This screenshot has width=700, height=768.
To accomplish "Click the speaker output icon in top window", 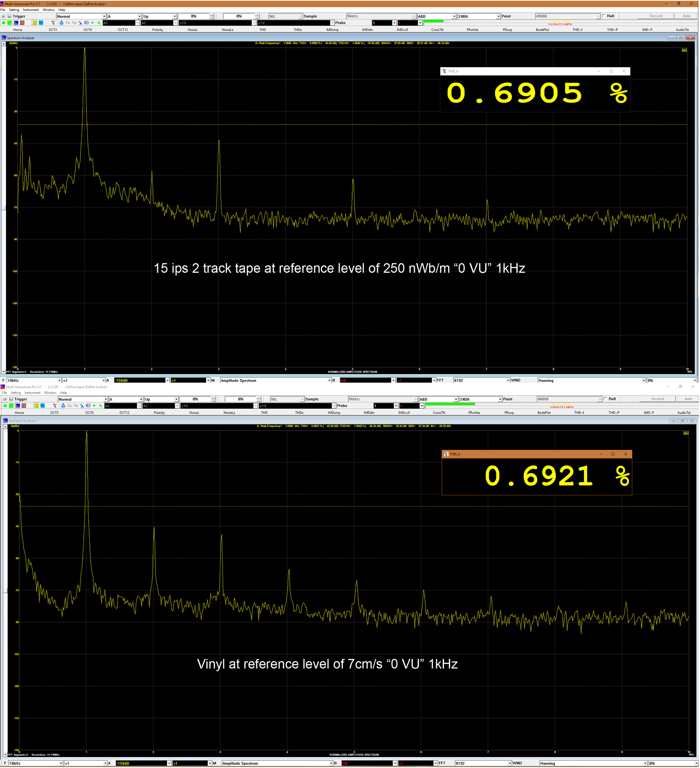I will click(87, 23).
